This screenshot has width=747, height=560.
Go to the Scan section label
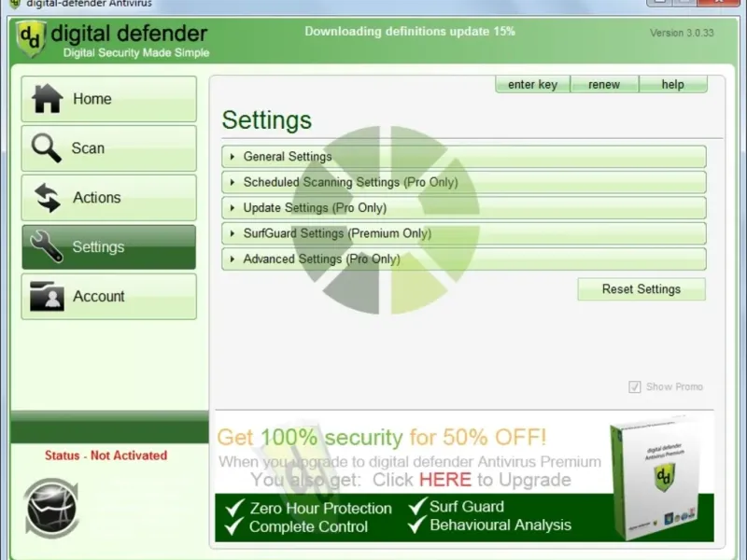(x=88, y=148)
